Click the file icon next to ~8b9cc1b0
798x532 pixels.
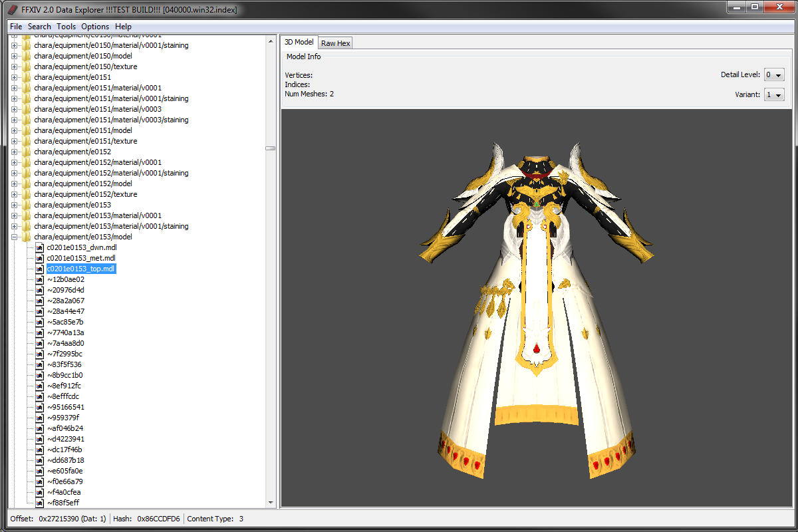(x=39, y=375)
